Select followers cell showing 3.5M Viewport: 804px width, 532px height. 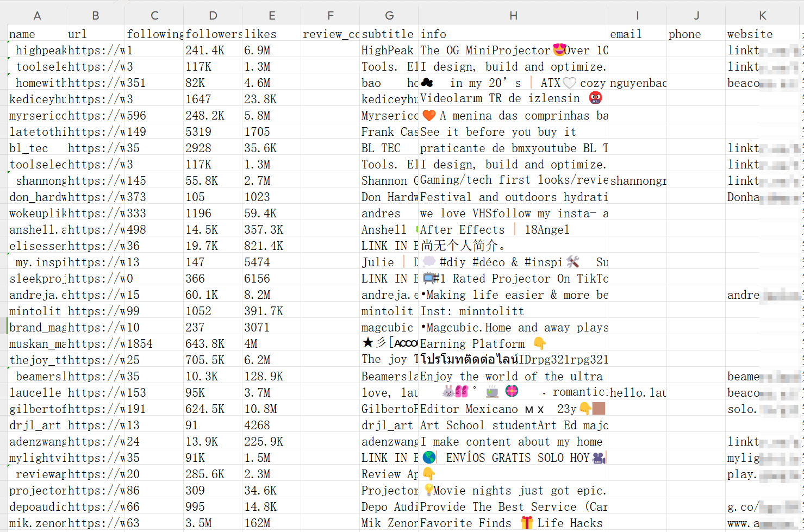[213, 523]
